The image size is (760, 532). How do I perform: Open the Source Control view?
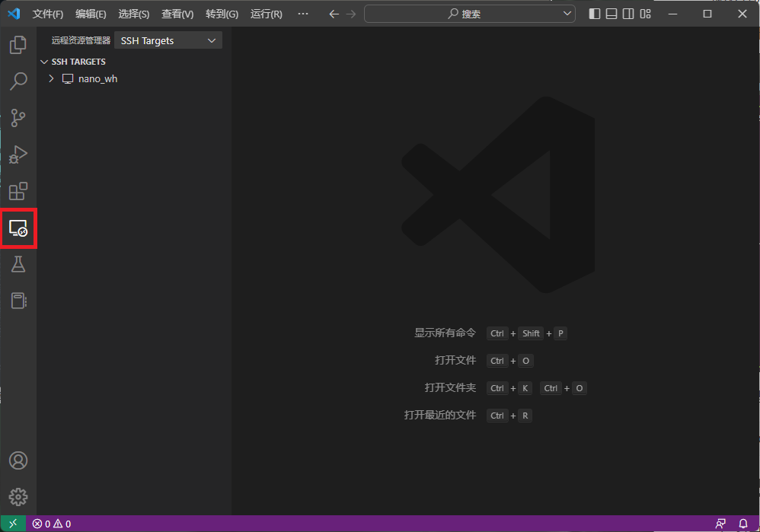[18, 118]
